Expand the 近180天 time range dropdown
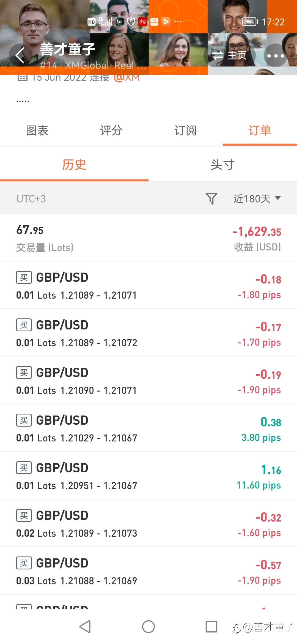The image size is (297, 644). pyautogui.click(x=257, y=198)
